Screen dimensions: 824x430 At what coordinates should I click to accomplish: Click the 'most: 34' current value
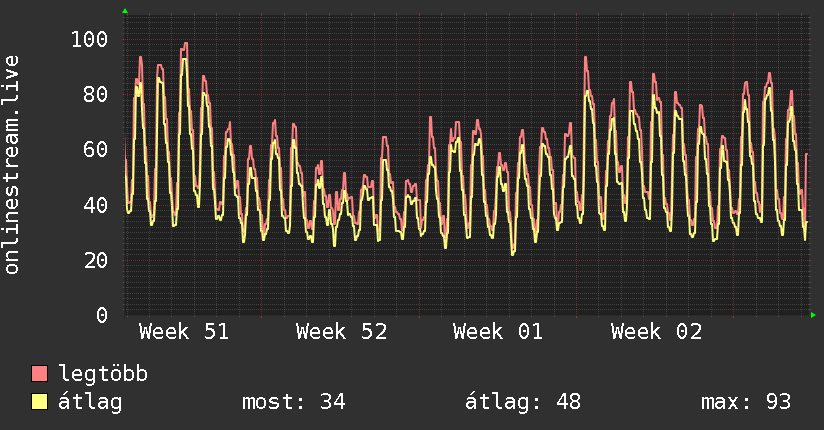294,402
